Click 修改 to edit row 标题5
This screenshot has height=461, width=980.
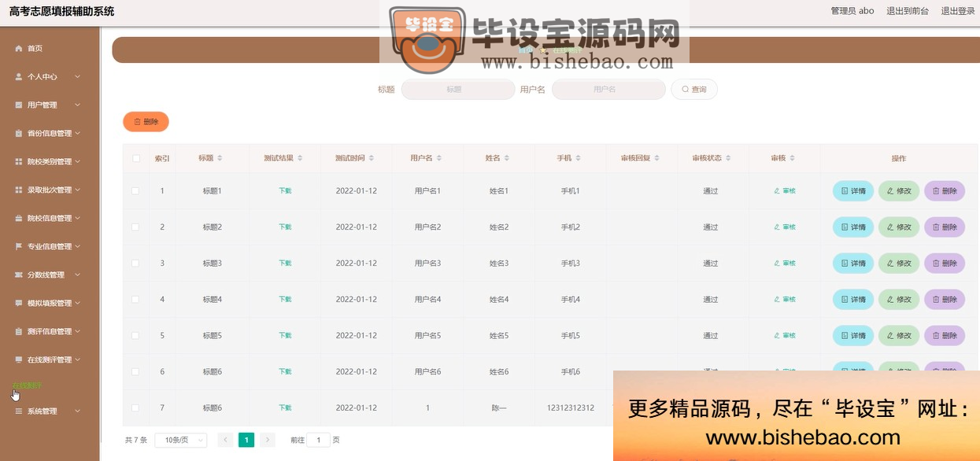pos(899,336)
